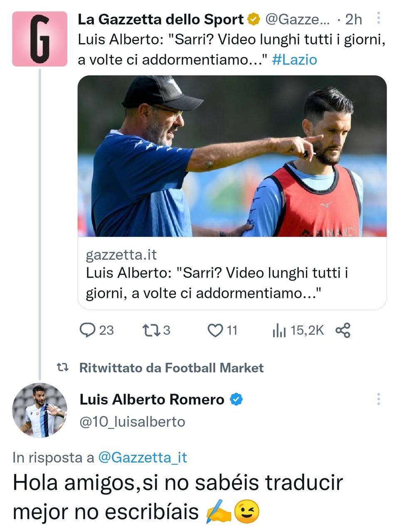Click La Gazzetta dello Sport account name
Viewport: 399px width, 532px height.
[x=160, y=19]
